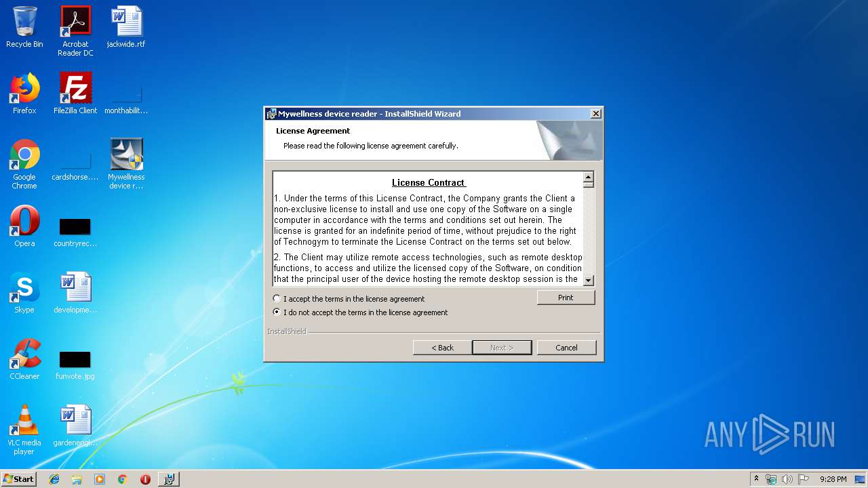Open FileZilla Client shortcut

(x=75, y=94)
